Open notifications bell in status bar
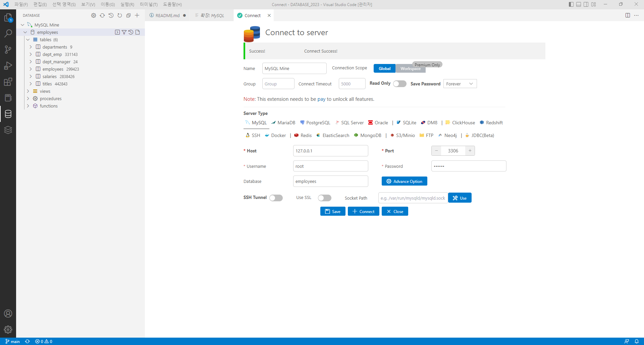 637,341
